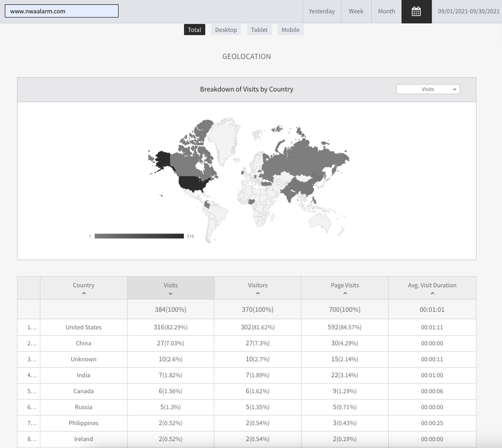
Task: Select the Mobile device filter
Action: click(x=290, y=30)
